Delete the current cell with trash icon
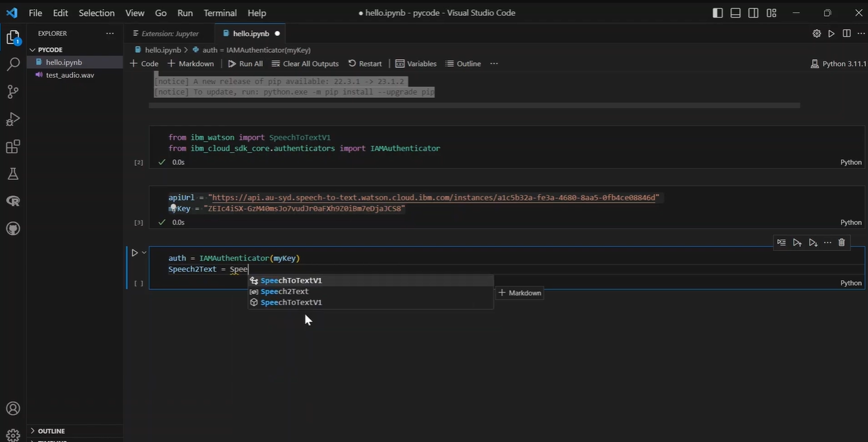 tap(842, 243)
